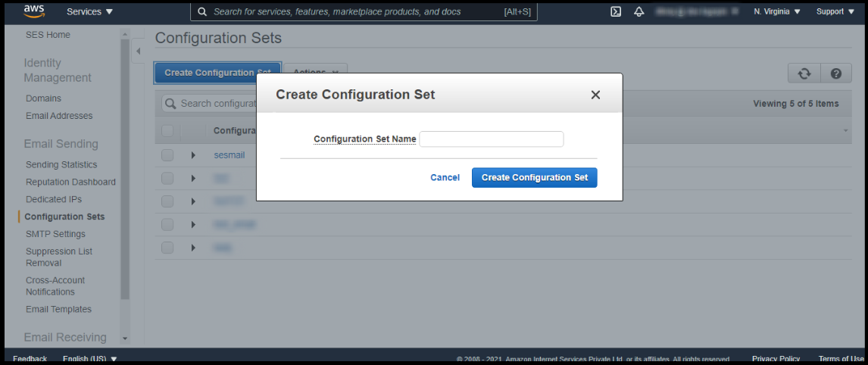Expand the last table row
The width and height of the screenshot is (868, 365).
(193, 248)
